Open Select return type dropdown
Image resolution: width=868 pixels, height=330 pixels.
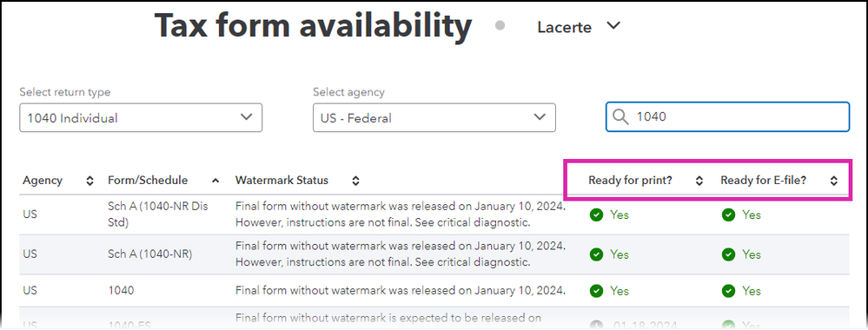coord(141,117)
